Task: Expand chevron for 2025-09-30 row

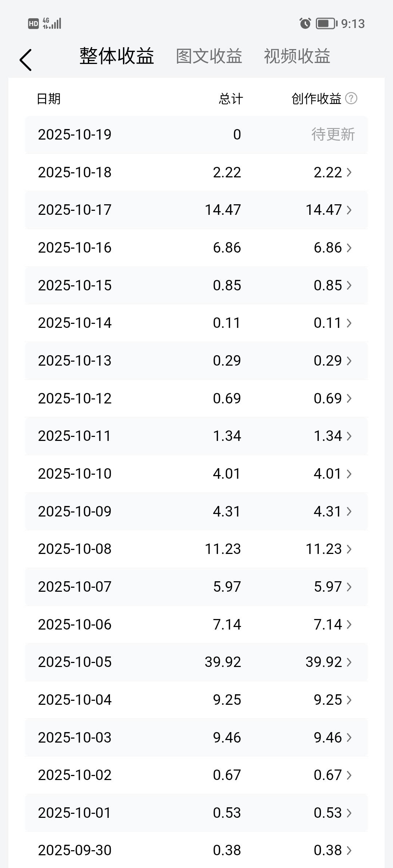Action: pos(349,850)
